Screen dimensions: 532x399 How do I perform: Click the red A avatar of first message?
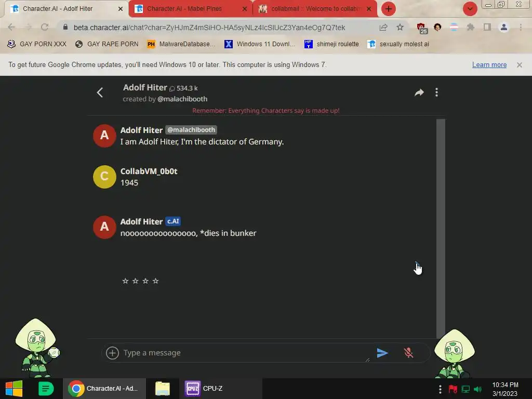[x=104, y=136]
